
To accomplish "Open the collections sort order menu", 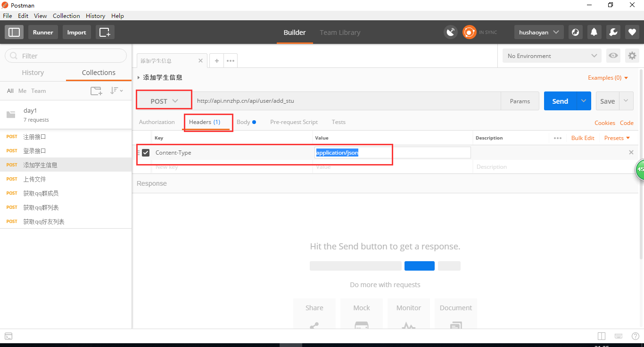I will 116,91.
